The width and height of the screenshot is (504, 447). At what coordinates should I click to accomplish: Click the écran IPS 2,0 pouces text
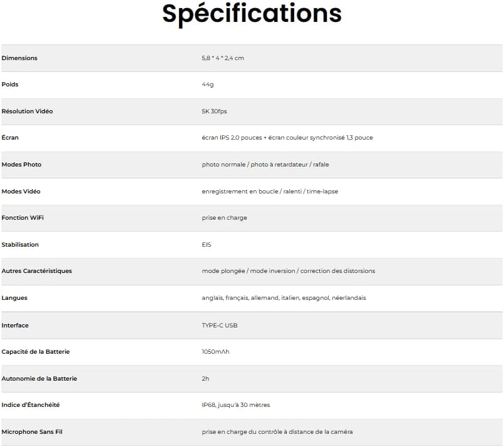pos(232,138)
